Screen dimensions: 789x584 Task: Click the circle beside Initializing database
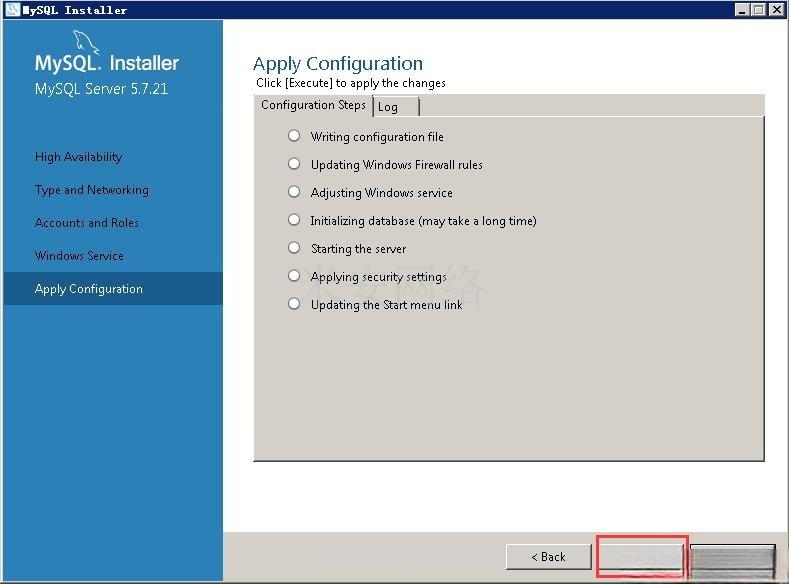[294, 220]
